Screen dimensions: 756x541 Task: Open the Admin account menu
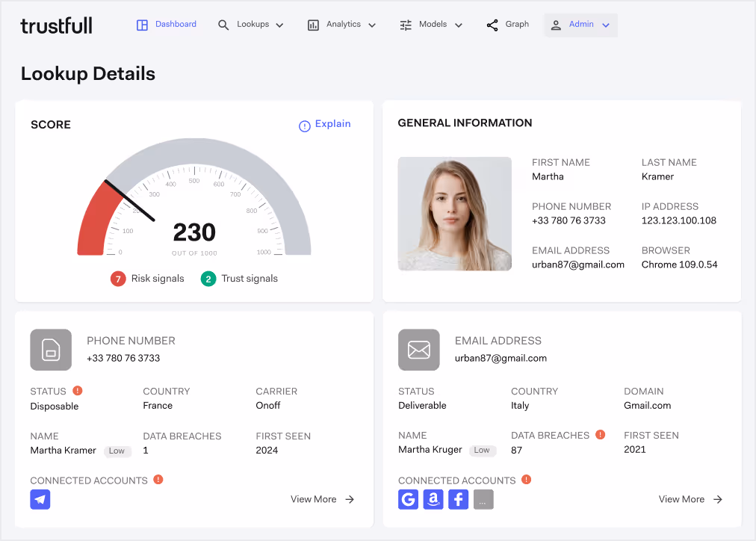coord(580,24)
